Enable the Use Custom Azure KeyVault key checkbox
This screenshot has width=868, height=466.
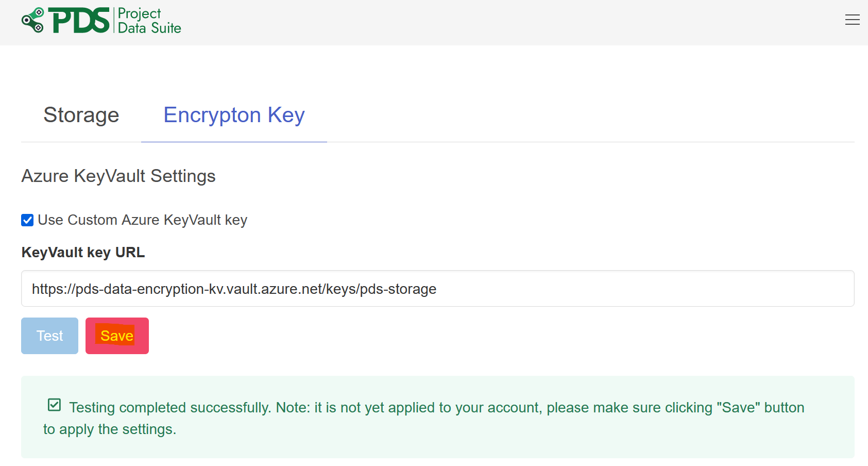tap(27, 220)
